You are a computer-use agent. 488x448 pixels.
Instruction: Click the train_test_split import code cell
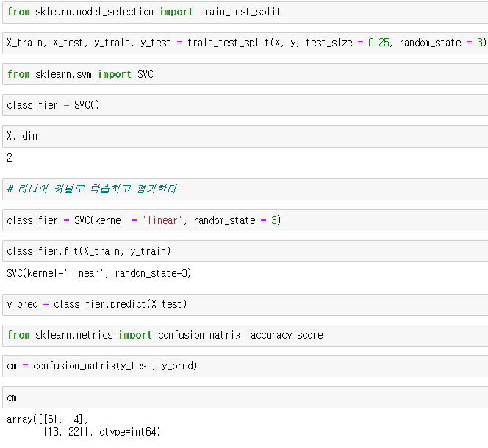(x=245, y=12)
